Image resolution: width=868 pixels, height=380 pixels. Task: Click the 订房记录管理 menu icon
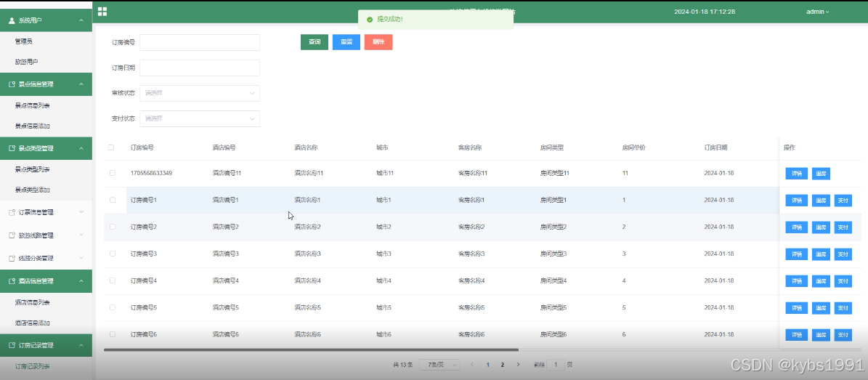[12, 345]
